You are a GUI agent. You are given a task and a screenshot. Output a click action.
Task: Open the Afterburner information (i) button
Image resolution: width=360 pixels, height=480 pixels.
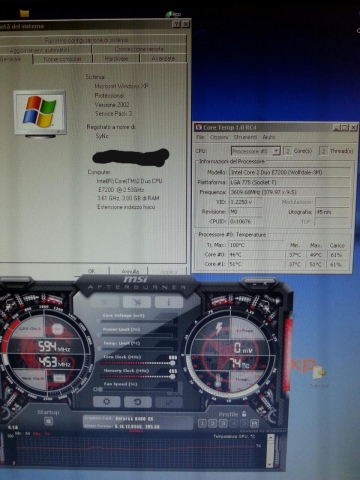coord(169,302)
